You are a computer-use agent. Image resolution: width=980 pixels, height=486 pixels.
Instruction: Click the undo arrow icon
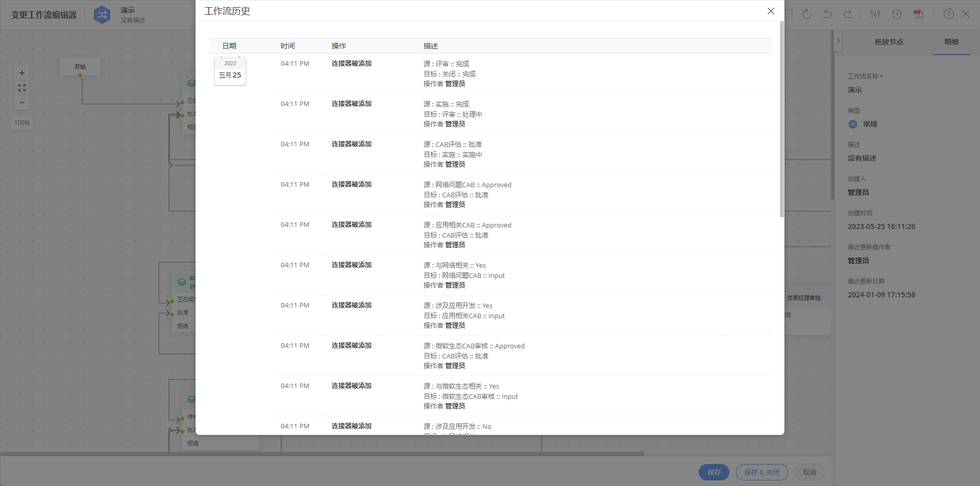click(x=827, y=14)
